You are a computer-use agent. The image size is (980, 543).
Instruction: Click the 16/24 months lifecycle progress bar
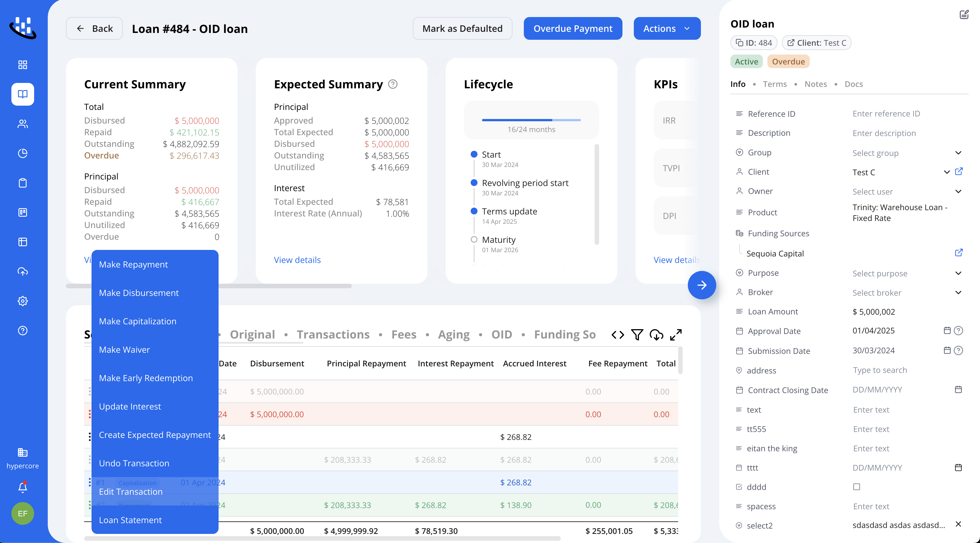click(x=531, y=120)
